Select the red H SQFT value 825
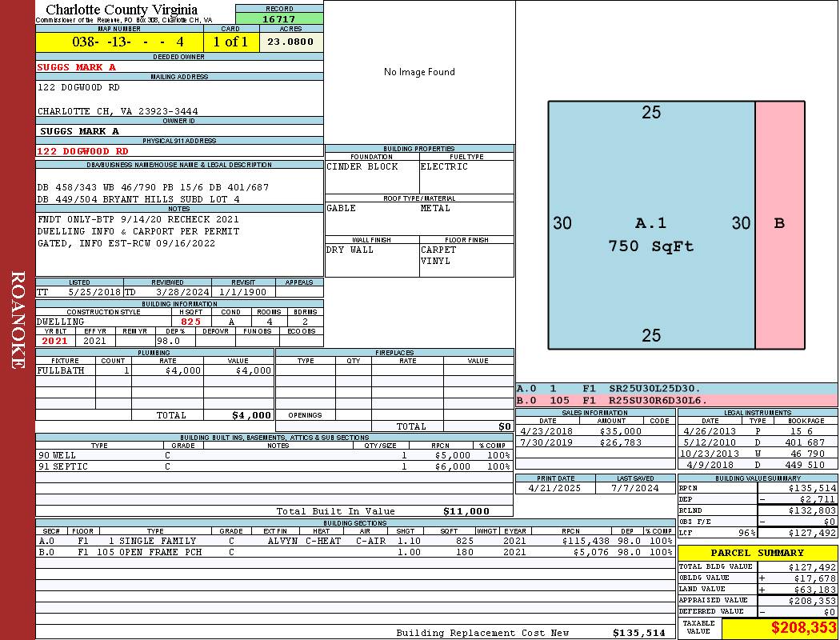The height and width of the screenshot is (640, 840). [191, 322]
